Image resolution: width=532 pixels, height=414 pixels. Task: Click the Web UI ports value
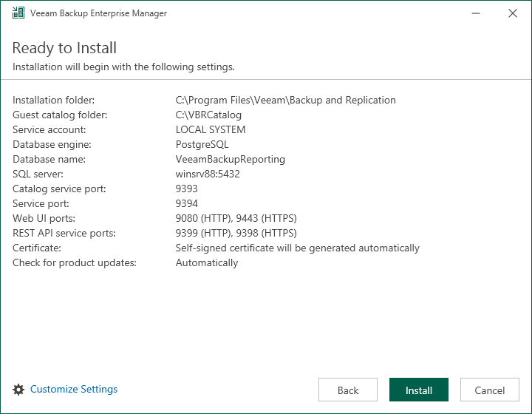[x=240, y=218]
